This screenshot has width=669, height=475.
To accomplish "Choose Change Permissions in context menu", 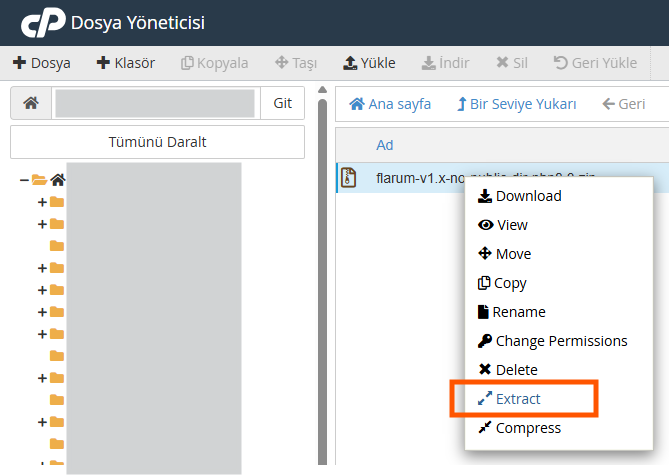I will [561, 341].
